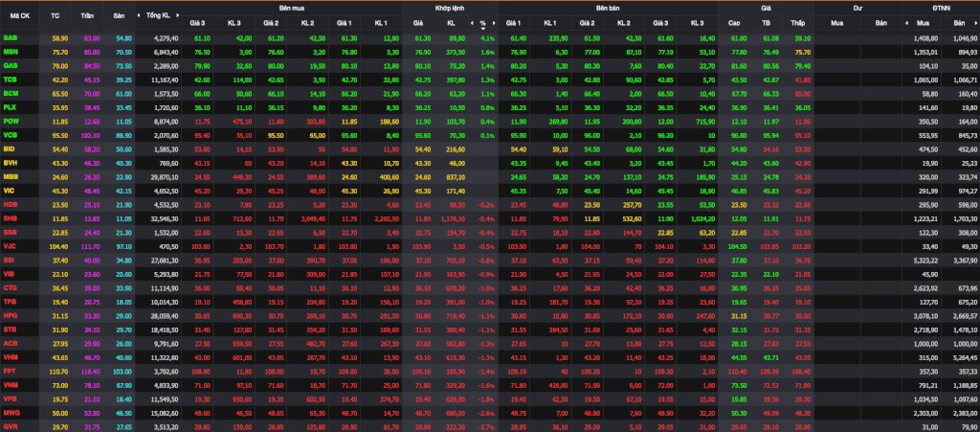
Task: Select the GAS ticker symbol
Action: pyautogui.click(x=10, y=65)
